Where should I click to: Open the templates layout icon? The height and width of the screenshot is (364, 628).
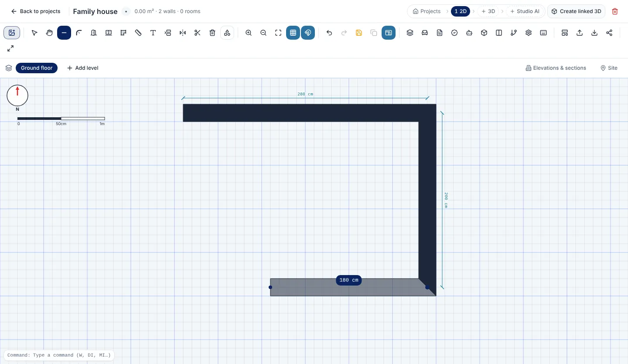tap(565, 33)
